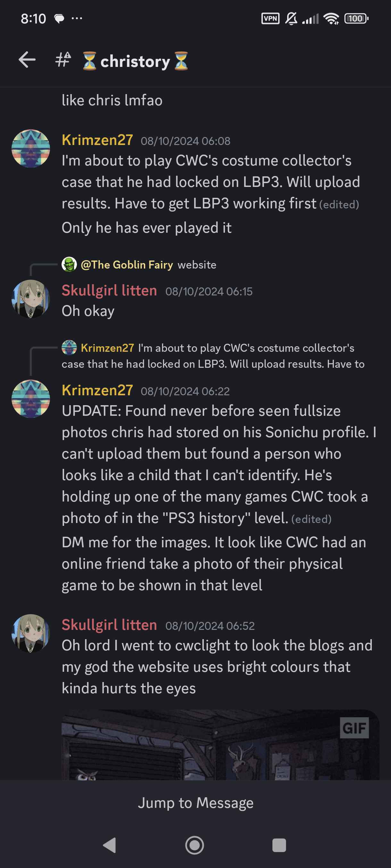The image size is (391, 868).
Task: Tap the back arrow in header
Action: tap(27, 60)
